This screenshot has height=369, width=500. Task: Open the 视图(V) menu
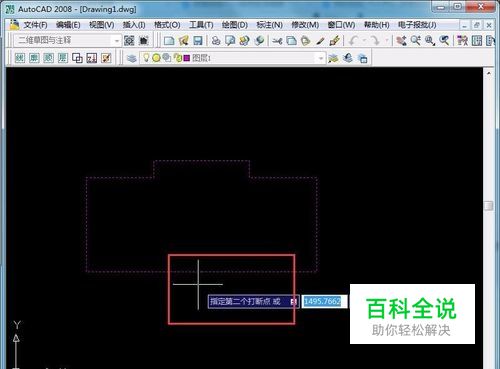tap(102, 25)
